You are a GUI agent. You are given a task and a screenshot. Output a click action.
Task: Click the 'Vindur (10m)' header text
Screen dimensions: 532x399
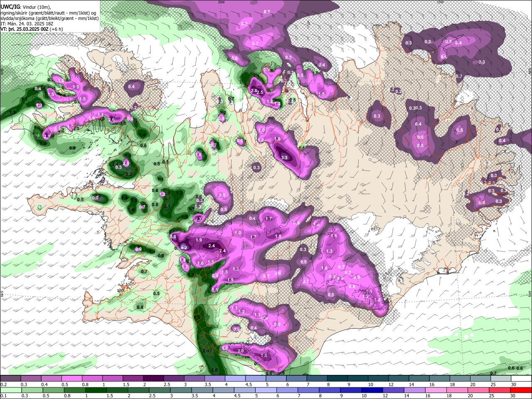tap(36, 7)
